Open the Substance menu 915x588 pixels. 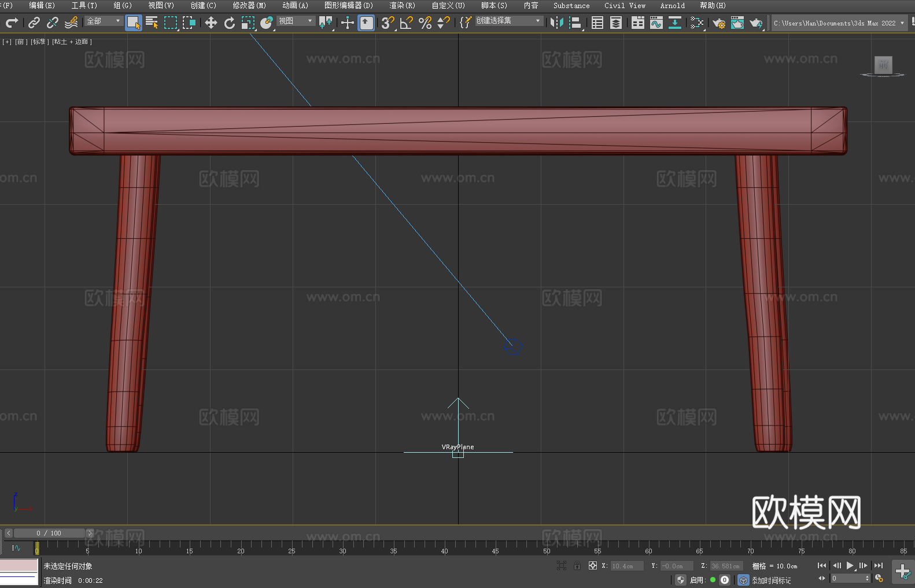pos(571,5)
